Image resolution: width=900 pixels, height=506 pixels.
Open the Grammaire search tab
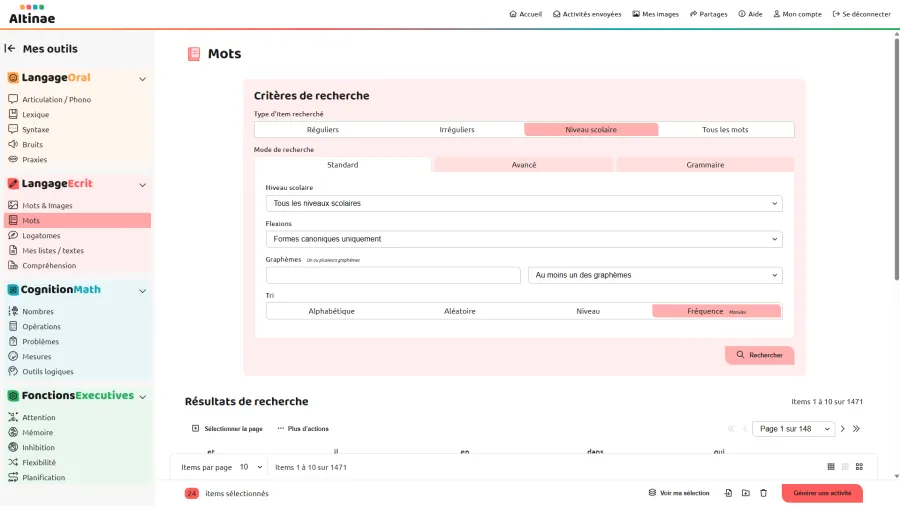[705, 165]
